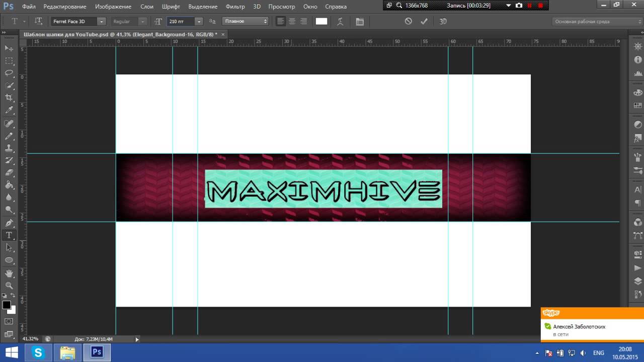Select the Path Selection tool

pyautogui.click(x=9, y=247)
